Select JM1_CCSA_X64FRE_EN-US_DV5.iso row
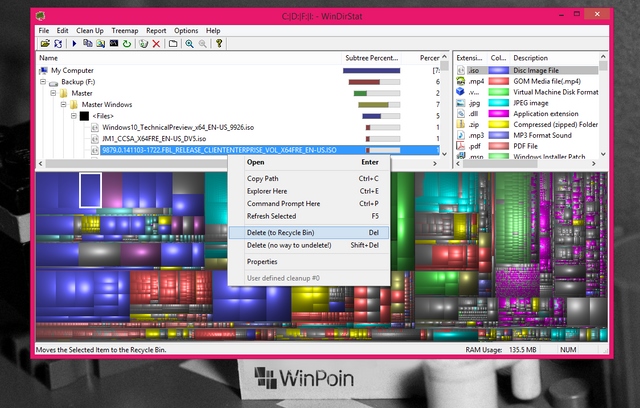The height and width of the screenshot is (408, 640). pos(154,139)
